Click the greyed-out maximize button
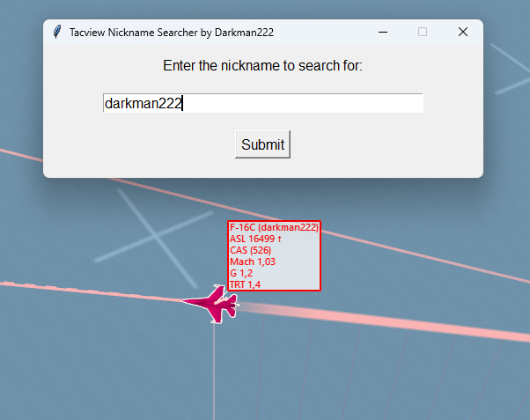This screenshot has height=420, width=530. (x=423, y=32)
